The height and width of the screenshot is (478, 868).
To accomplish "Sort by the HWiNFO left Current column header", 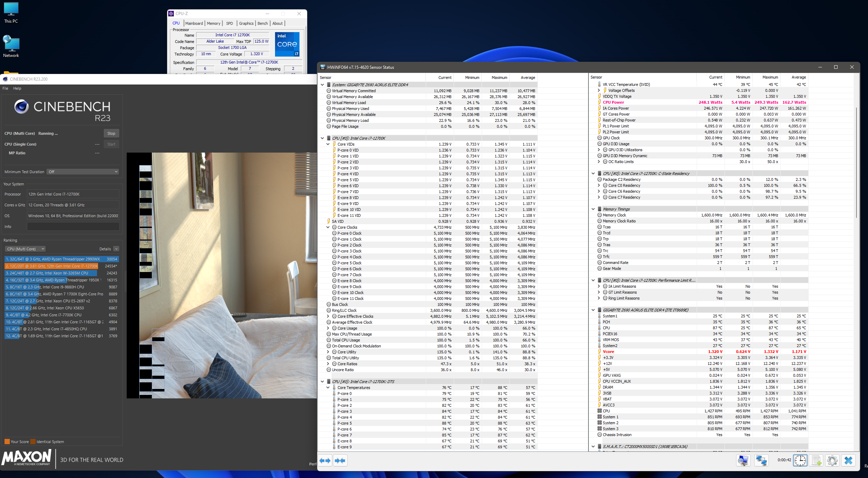I will click(x=439, y=78).
